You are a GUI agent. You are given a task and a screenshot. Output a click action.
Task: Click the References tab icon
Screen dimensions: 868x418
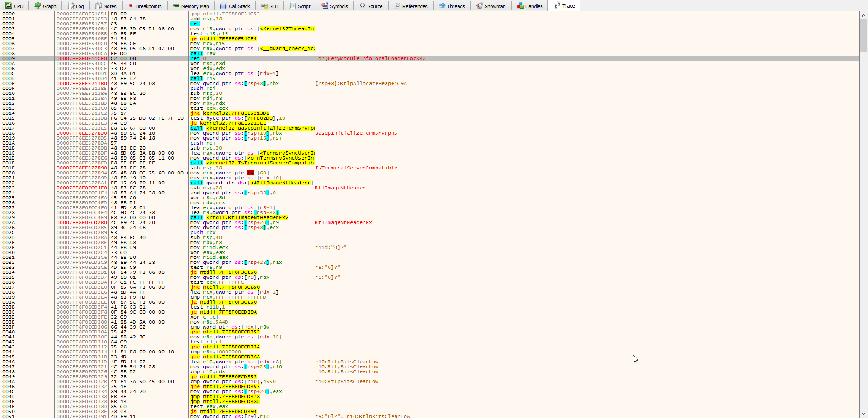pos(397,6)
